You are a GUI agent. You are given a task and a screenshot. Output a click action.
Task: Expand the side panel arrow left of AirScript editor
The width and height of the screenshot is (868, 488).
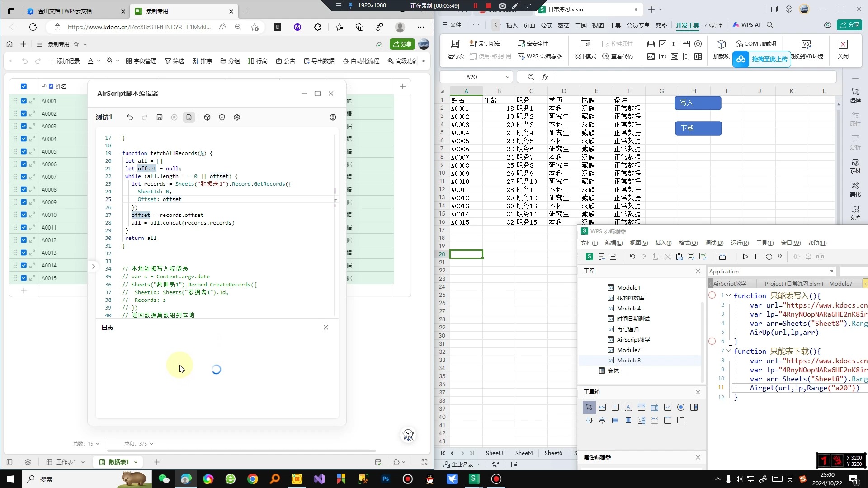pos(94,266)
